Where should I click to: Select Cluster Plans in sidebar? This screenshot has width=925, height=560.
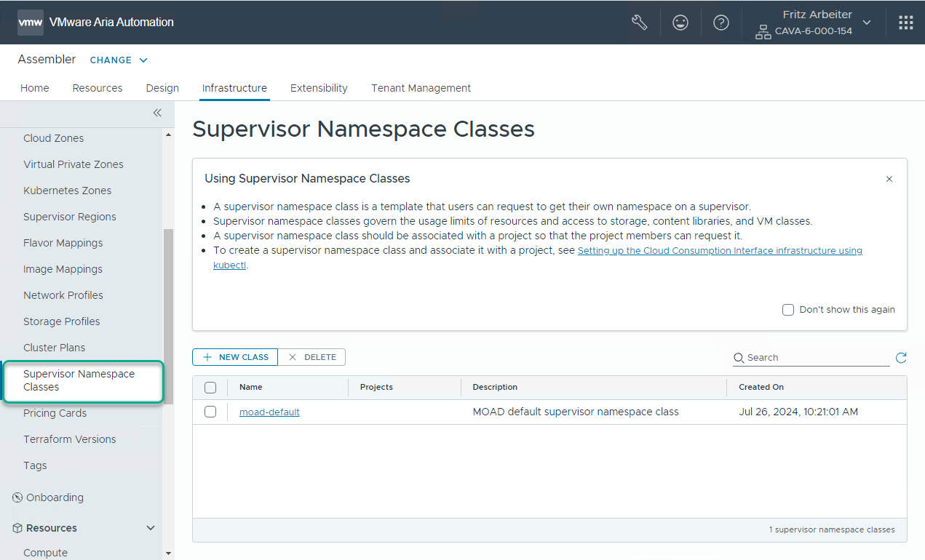point(54,348)
